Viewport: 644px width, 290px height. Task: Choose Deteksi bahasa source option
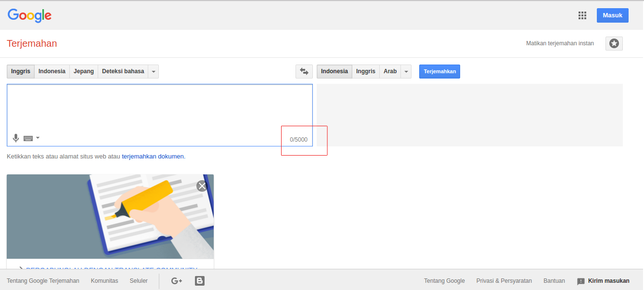tap(123, 71)
